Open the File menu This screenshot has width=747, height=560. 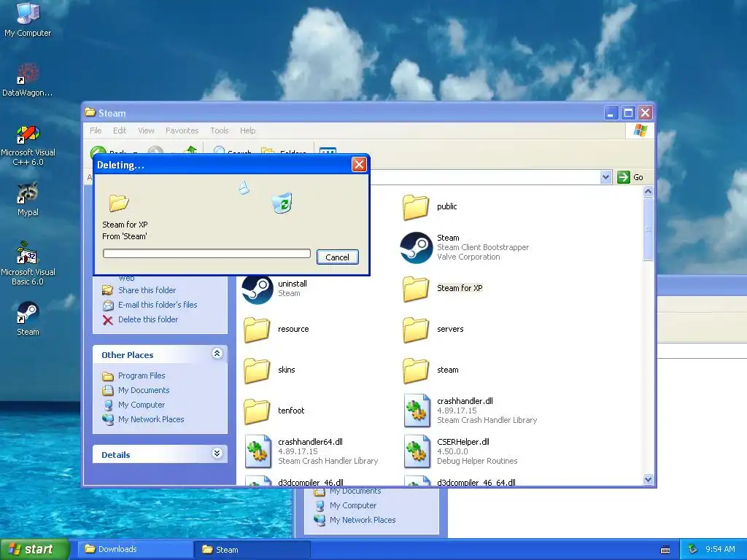click(x=96, y=131)
